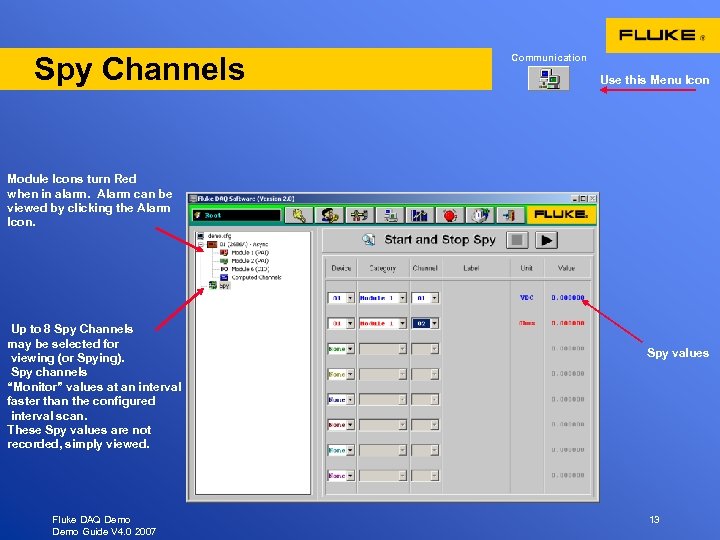
Task: Start spying with the play button
Action: pos(546,240)
